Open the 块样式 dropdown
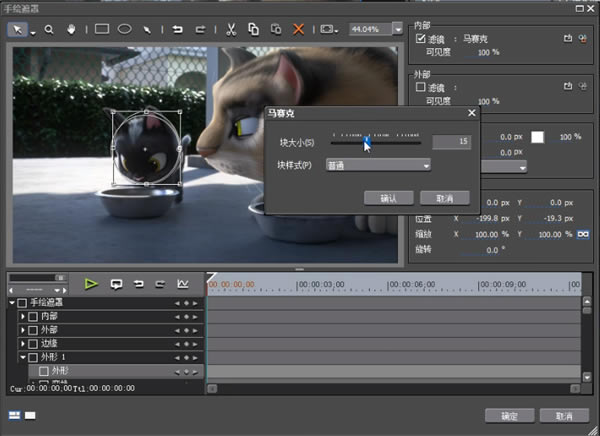Image resolution: width=600 pixels, height=436 pixels. (x=378, y=165)
